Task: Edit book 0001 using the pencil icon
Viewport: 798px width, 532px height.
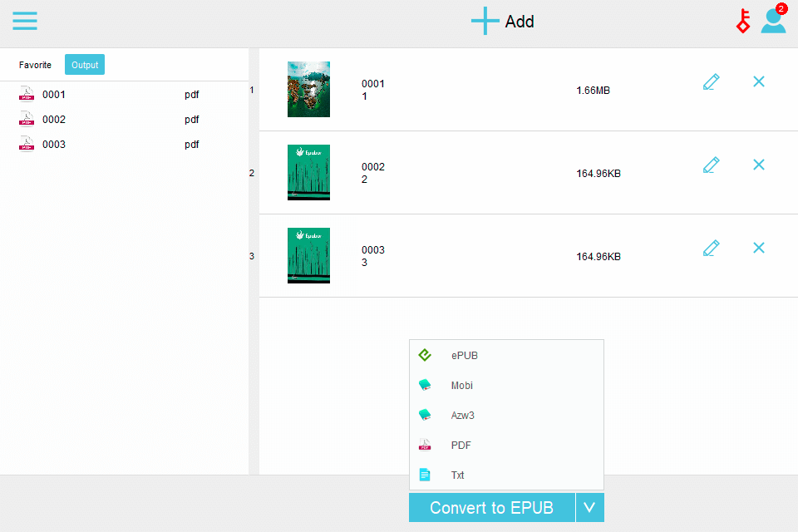Action: click(x=711, y=81)
